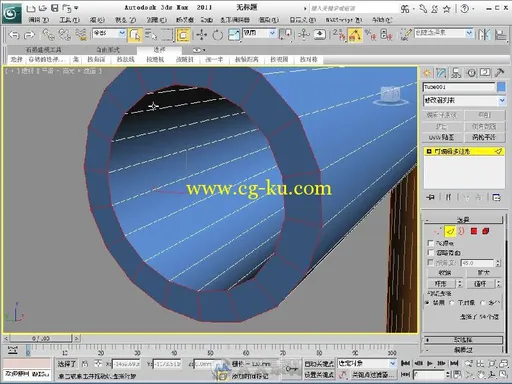Screen dimensions: 512x384
Task: Click the Show End Result toggle icon
Action: tap(448, 197)
